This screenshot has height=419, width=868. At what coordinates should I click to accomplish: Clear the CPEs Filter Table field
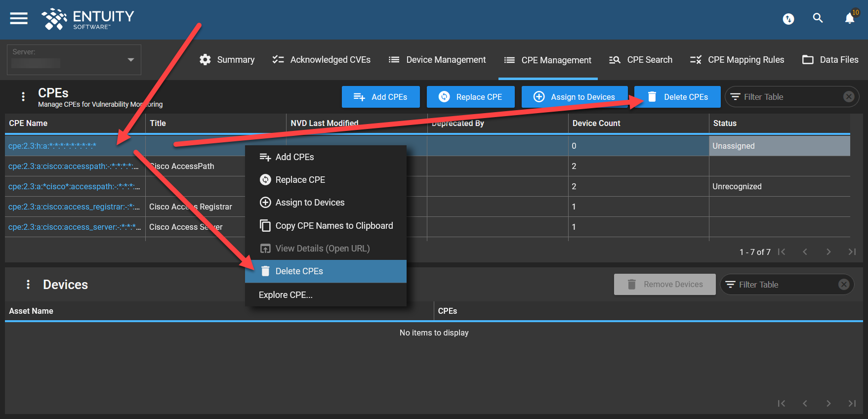click(849, 97)
